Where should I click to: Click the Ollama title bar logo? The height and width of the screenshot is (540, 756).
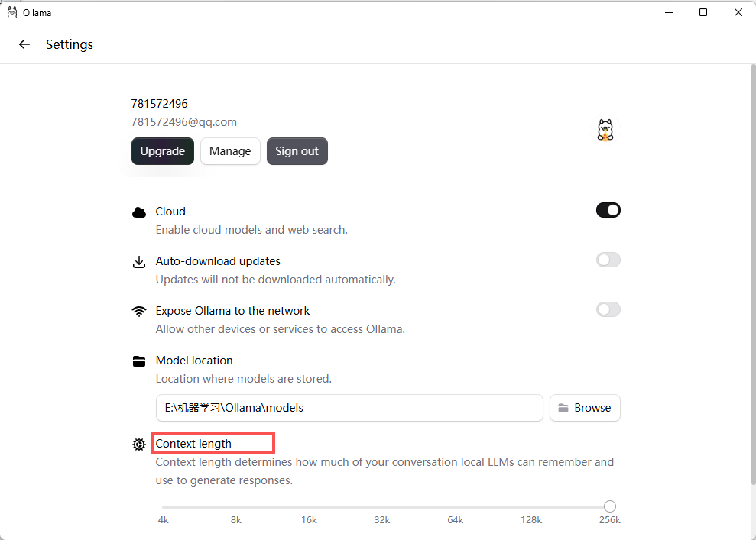click(12, 12)
